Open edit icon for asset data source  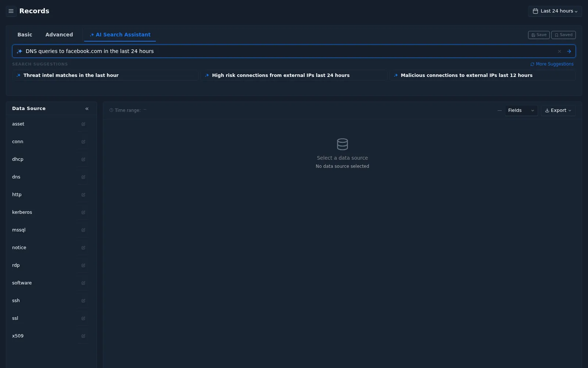83,124
